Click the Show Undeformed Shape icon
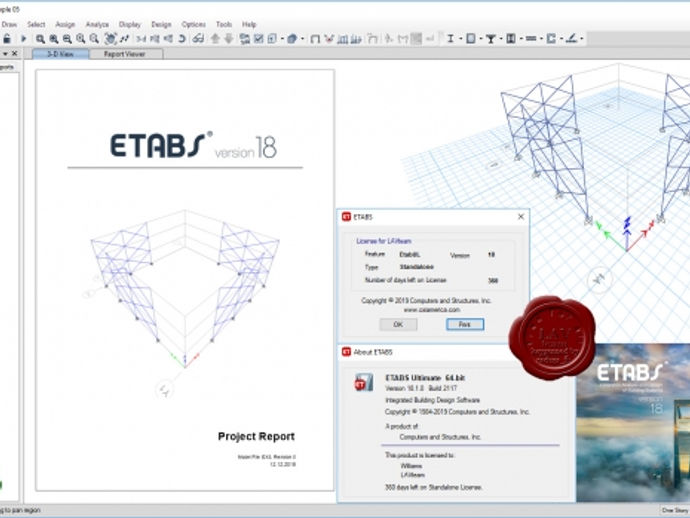This screenshot has width=690, height=518. click(x=315, y=39)
